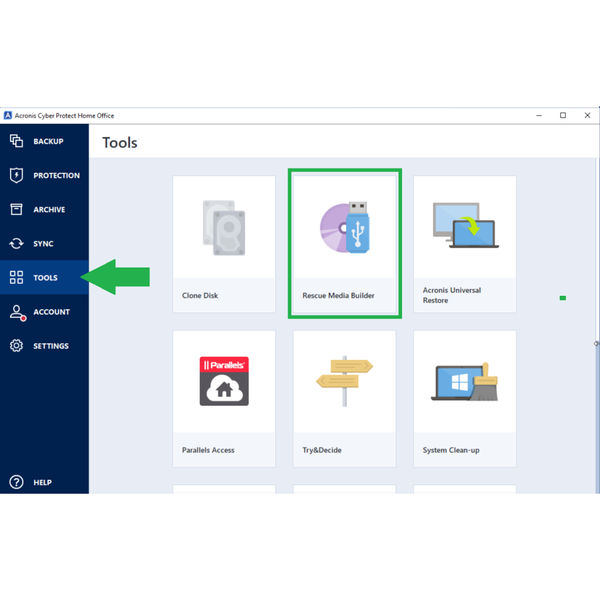Select the Archive box icon
The height and width of the screenshot is (600, 600).
(16, 209)
